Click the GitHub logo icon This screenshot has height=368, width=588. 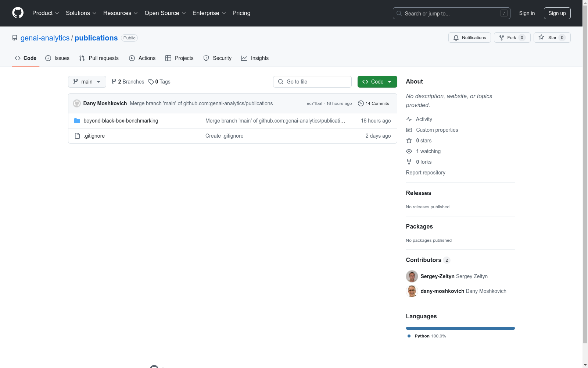[18, 13]
